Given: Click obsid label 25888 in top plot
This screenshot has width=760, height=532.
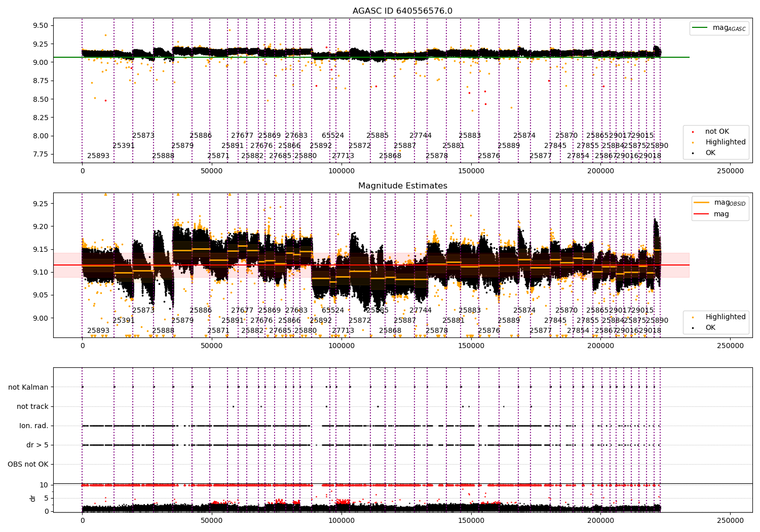Looking at the screenshot, I should pos(163,156).
